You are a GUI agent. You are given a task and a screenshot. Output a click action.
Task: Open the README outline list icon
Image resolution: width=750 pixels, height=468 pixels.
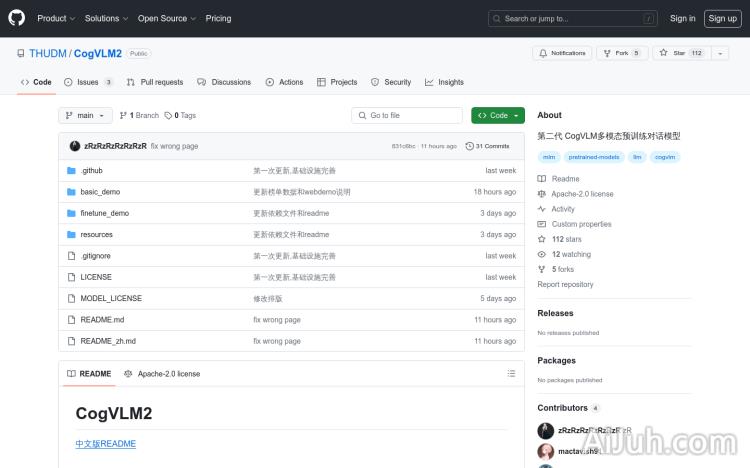pyautogui.click(x=511, y=373)
